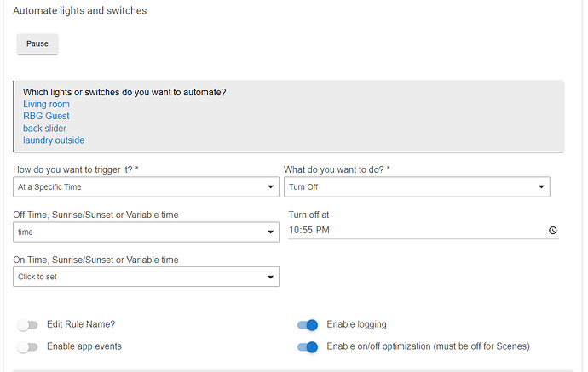Click the back slider device entry
588x372 pixels.
pos(44,129)
